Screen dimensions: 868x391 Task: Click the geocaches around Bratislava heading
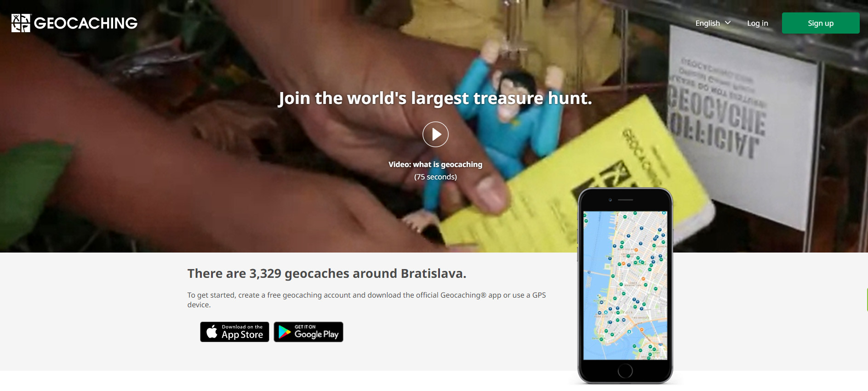[327, 273]
